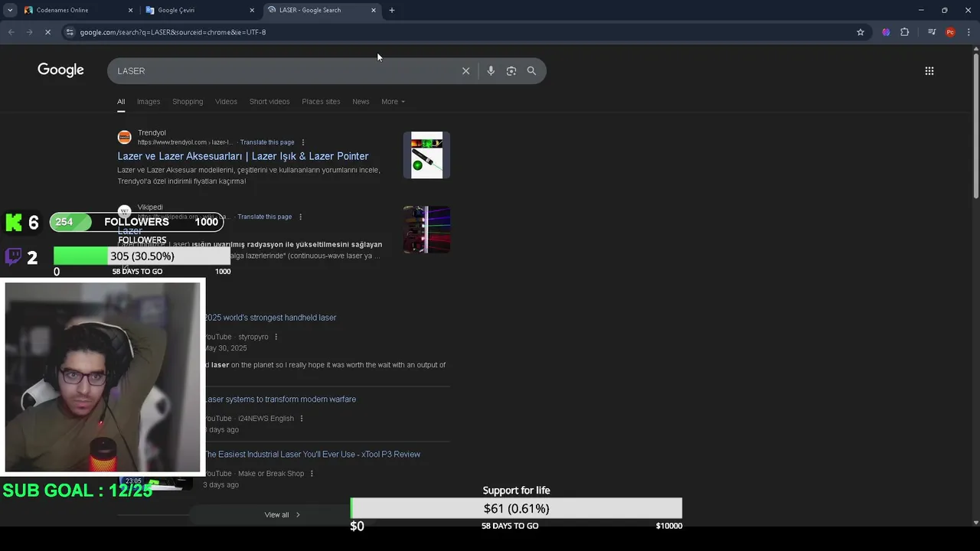
Task: Select the Images search filter
Action: click(149, 102)
